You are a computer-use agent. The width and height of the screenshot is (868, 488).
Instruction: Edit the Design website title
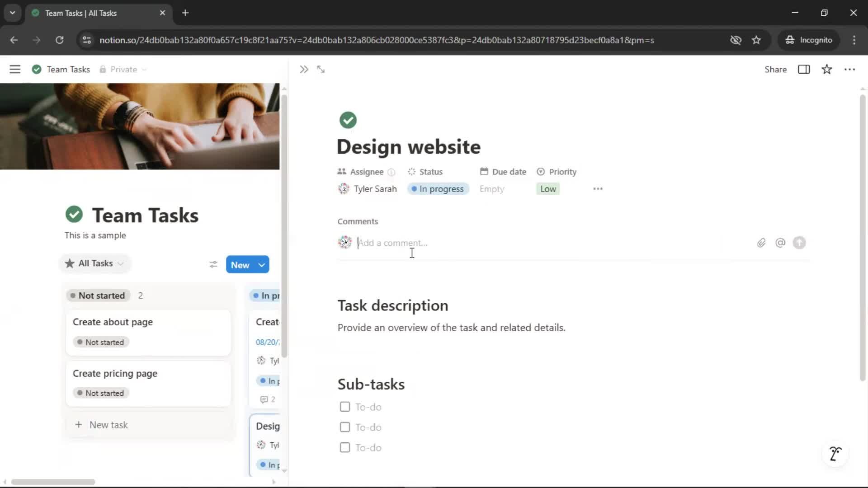click(409, 147)
